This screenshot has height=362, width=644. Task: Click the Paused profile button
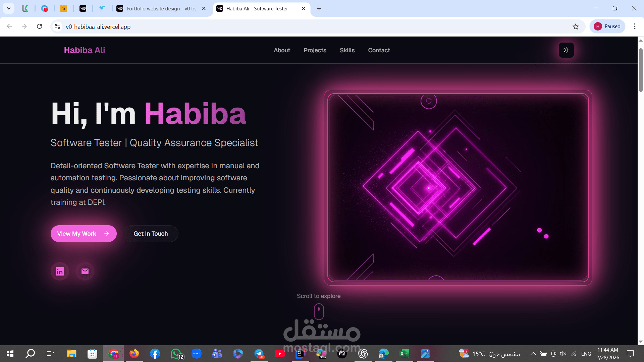pos(607,26)
